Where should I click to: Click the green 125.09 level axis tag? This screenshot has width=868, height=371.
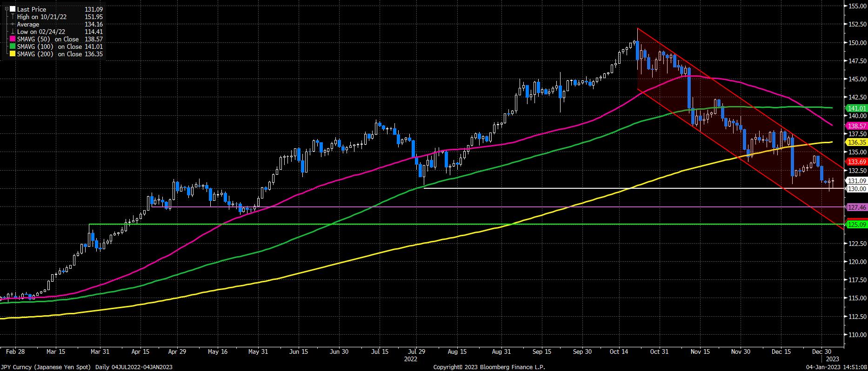click(856, 225)
